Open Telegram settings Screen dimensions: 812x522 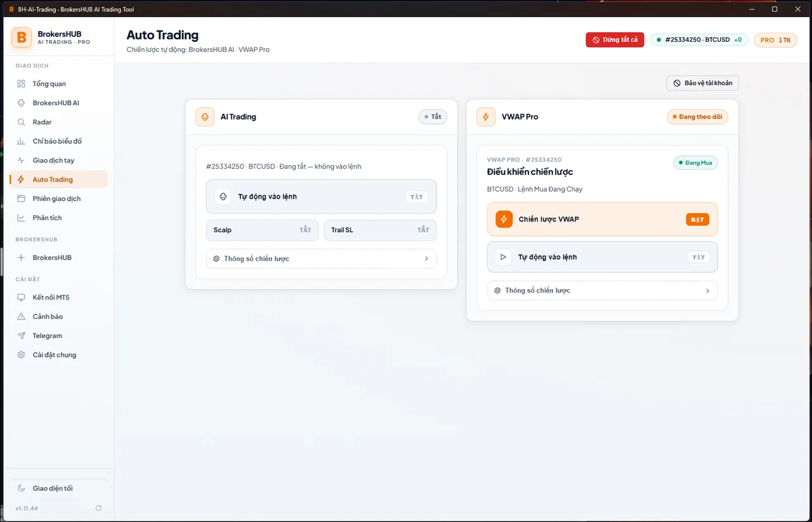click(58, 336)
